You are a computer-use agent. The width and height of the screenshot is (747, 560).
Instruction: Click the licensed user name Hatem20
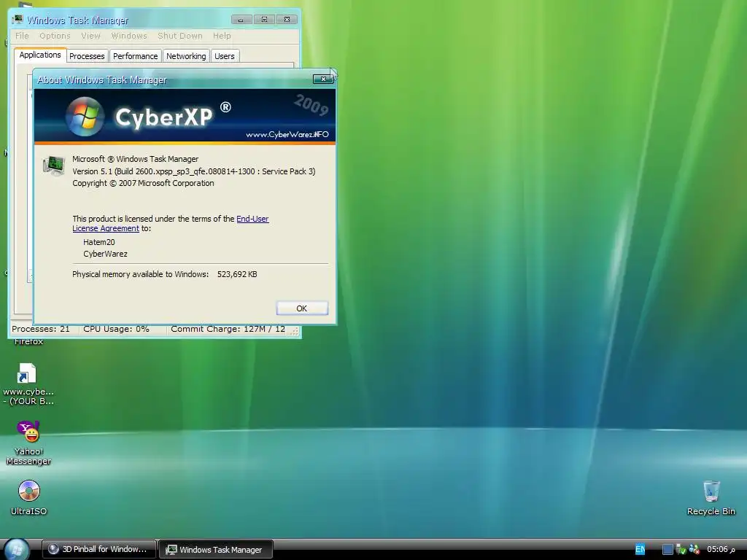tap(99, 242)
